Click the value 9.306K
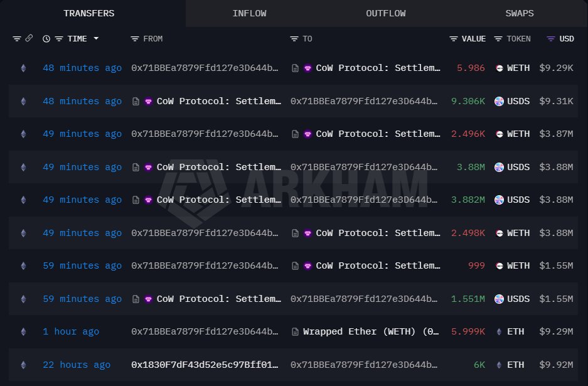Viewport: 588px width, 386px height. tap(468, 101)
